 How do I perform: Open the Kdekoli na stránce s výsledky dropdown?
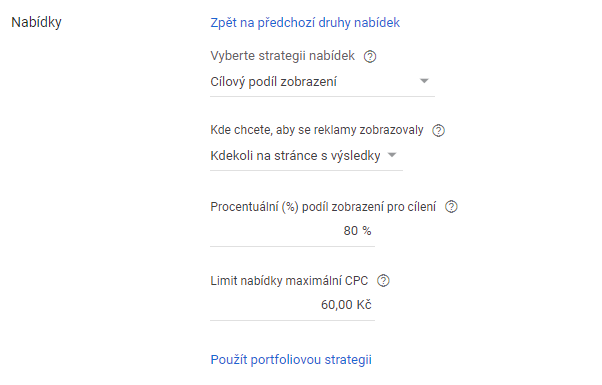pos(306,156)
